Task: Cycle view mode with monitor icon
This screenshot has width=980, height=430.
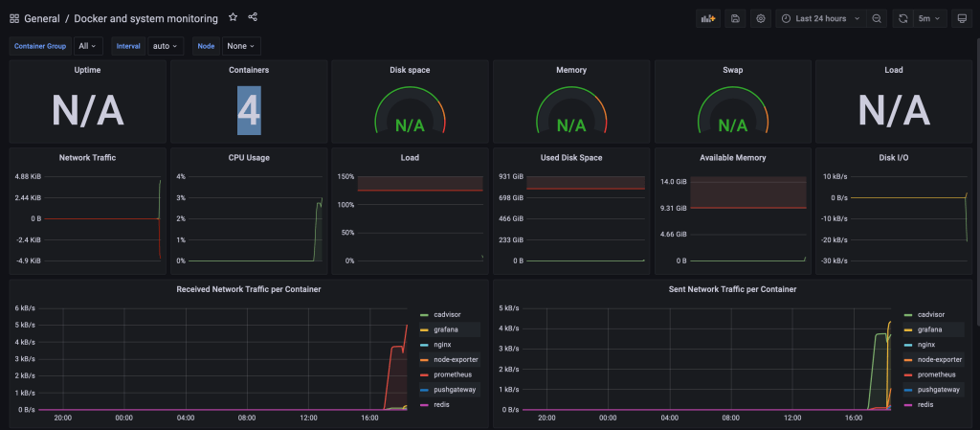Action: coord(962,18)
